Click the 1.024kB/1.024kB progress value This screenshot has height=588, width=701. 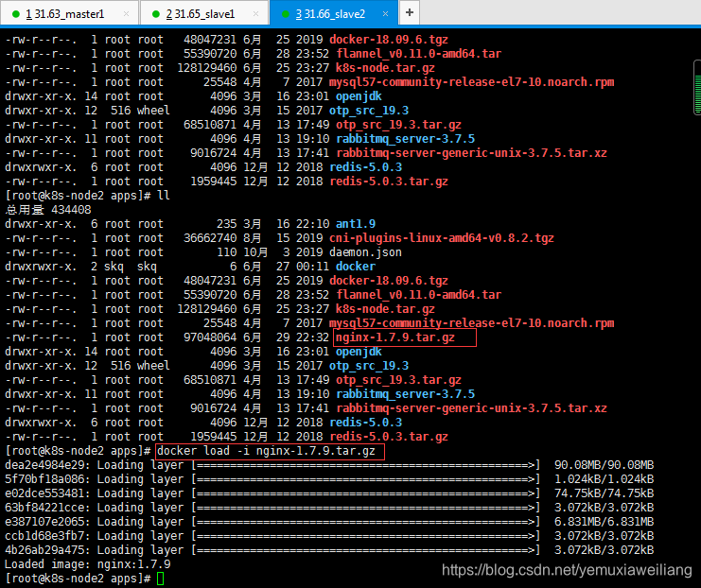click(604, 479)
